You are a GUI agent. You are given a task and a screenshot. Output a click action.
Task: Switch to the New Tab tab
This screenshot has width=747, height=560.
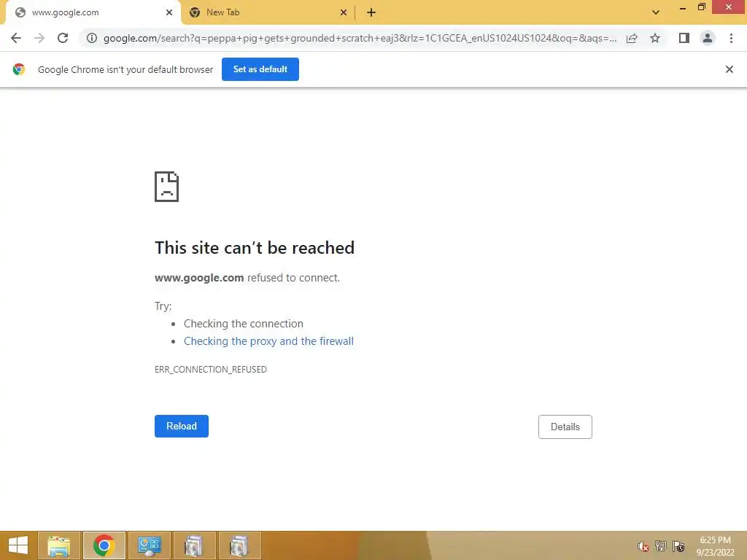[267, 12]
